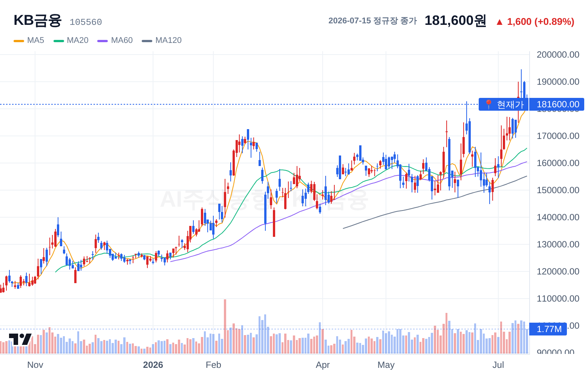
Task: Select the 2026 marker on time axis
Action: point(153,365)
